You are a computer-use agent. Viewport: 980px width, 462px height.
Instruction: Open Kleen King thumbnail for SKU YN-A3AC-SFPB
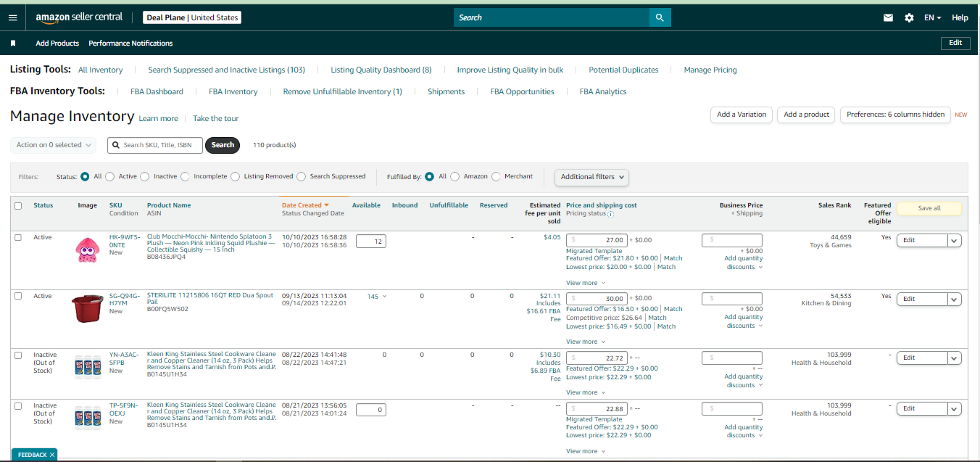coord(87,367)
